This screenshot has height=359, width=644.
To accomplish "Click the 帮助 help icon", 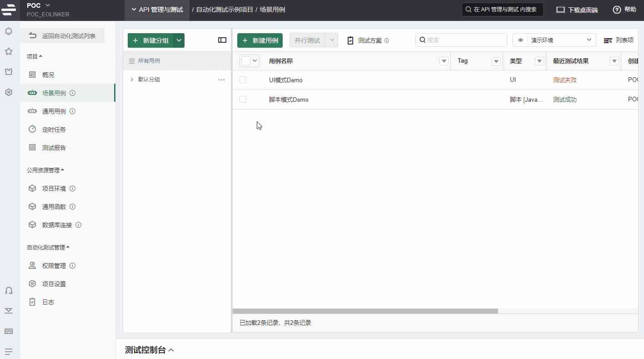I will point(617,10).
